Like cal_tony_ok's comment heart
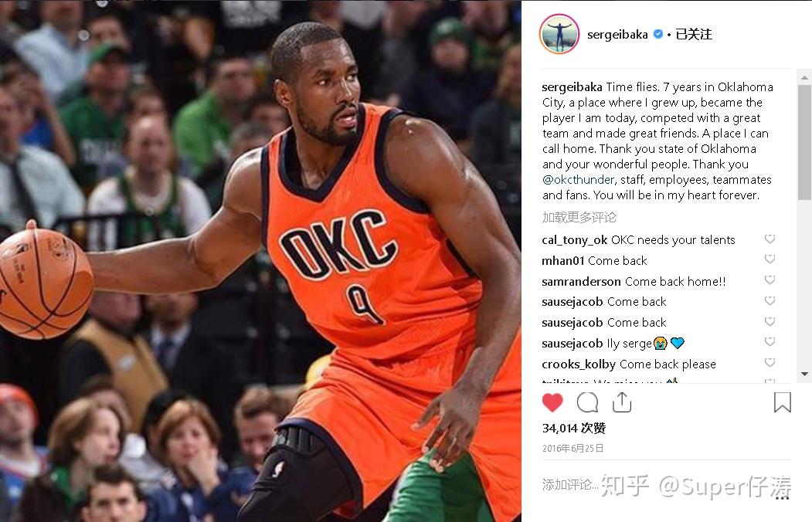 pos(770,239)
